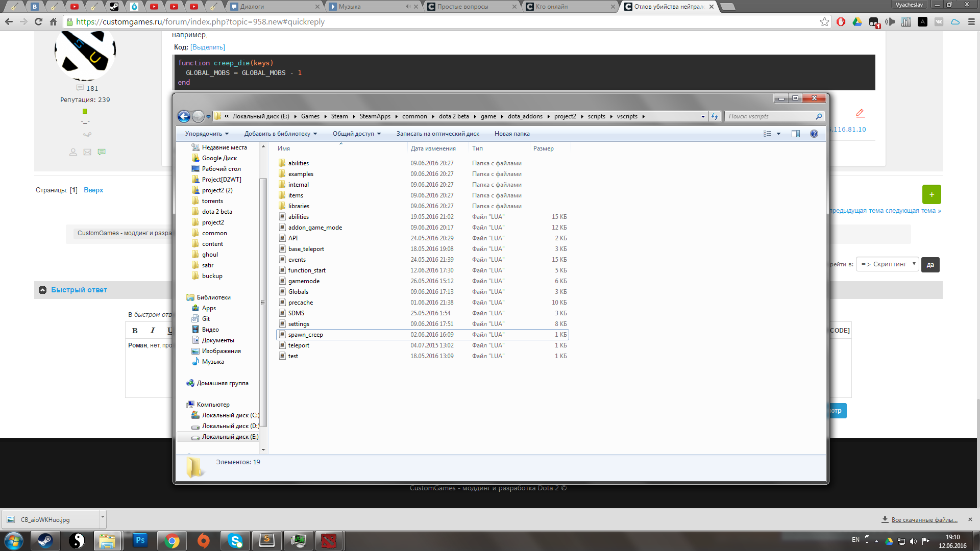Toggle italic formatting in quick reply
The image size is (980, 551).
152,331
